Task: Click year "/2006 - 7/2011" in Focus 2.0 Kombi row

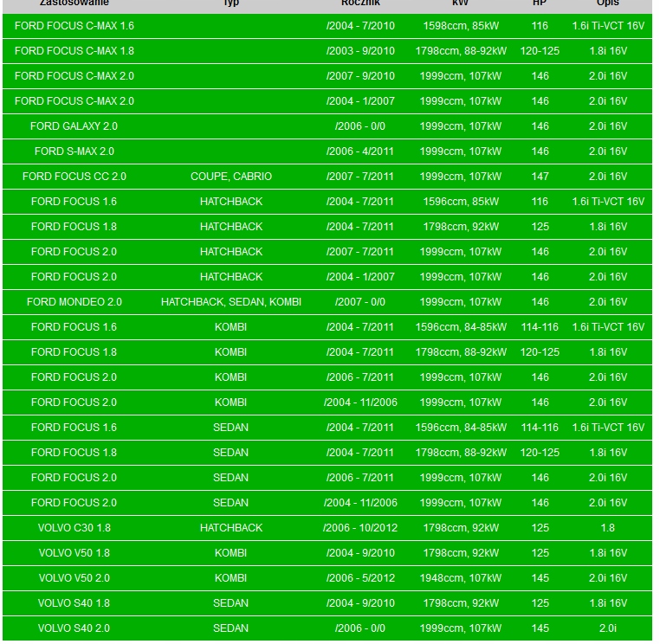Action: [360, 377]
